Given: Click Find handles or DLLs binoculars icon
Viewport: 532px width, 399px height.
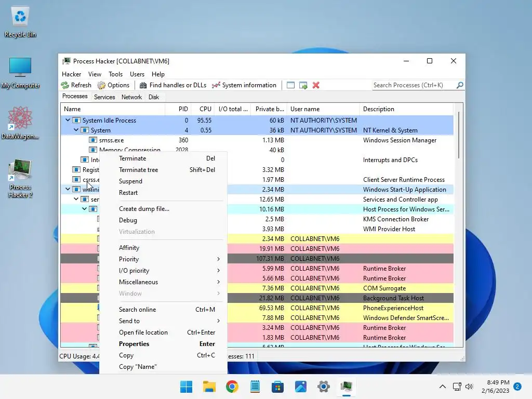Looking at the screenshot, I should (143, 85).
